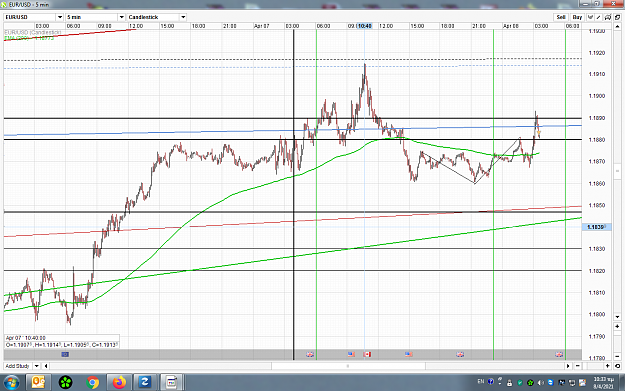This screenshot has height=391, width=625.
Task: Click horizontal zoom out minus button
Action: tap(578, 366)
